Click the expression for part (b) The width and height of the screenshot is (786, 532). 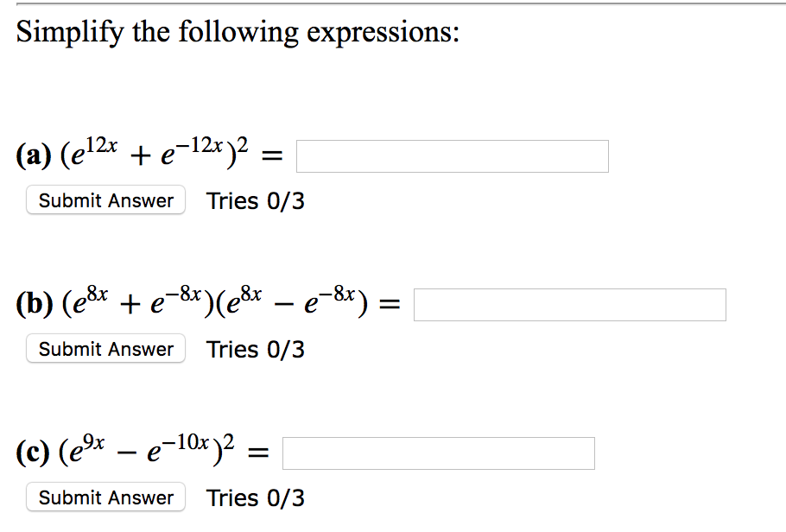[207, 302]
